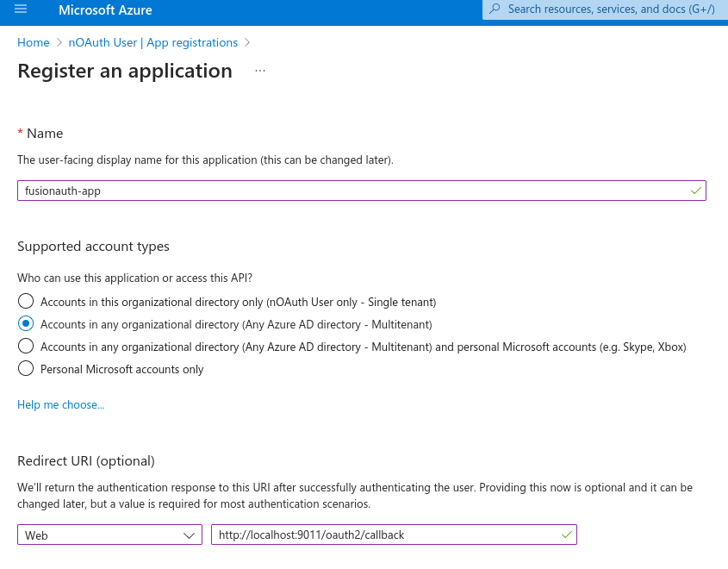Select Multitenant and personal Microsoft accounts option

(x=26, y=346)
